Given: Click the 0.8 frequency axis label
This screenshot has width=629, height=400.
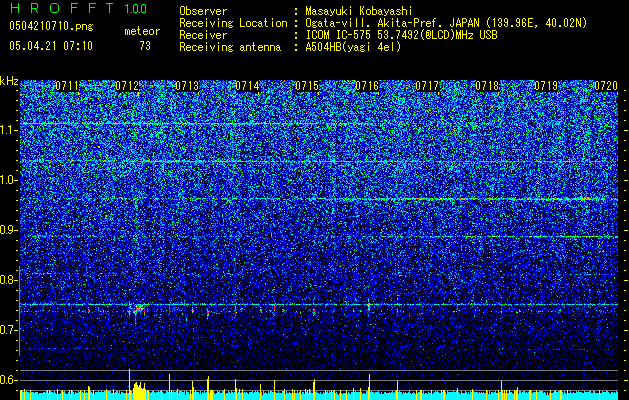Looking at the screenshot, I should [8, 280].
